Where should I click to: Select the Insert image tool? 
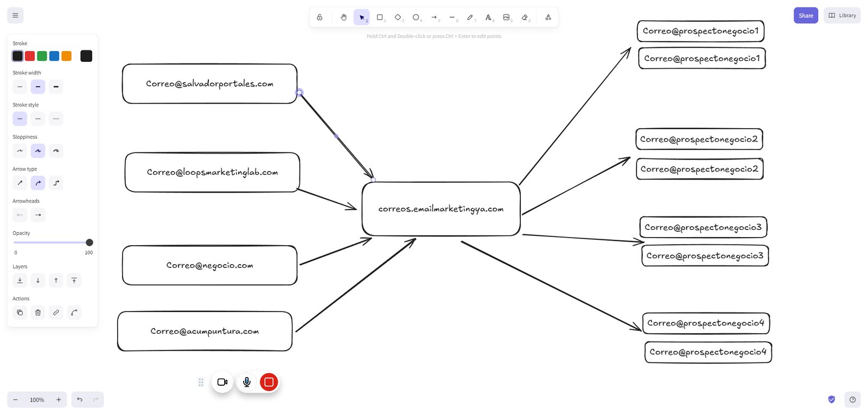(x=506, y=17)
